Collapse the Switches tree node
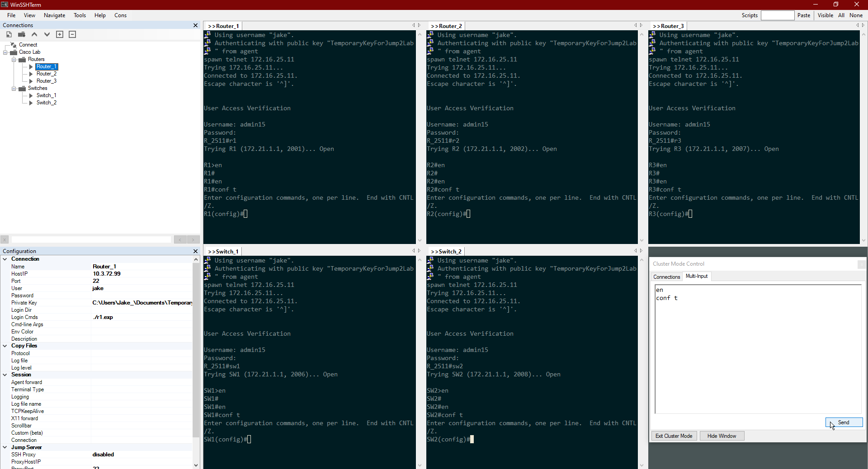The height and width of the screenshot is (469, 868). click(14, 88)
